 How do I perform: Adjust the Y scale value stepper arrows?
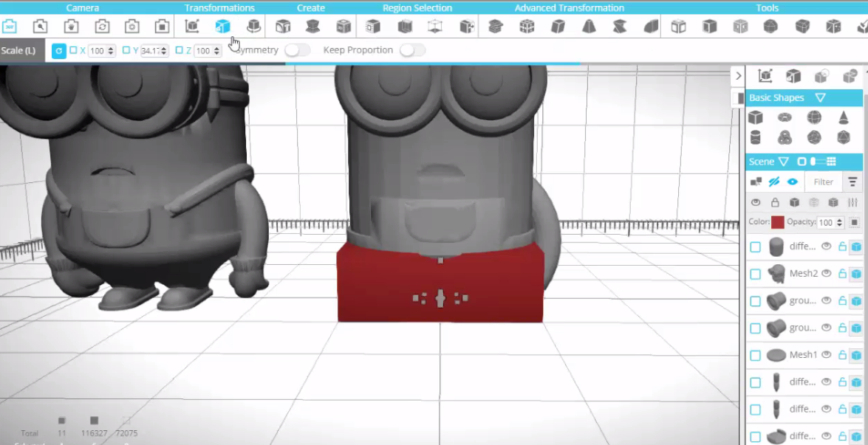(x=164, y=51)
